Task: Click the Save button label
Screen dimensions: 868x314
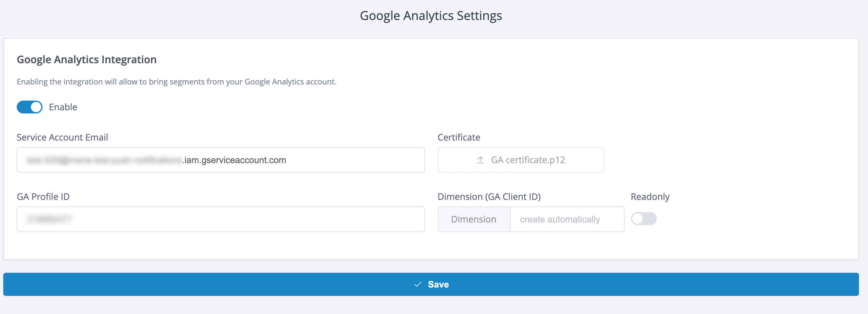Action: click(438, 284)
